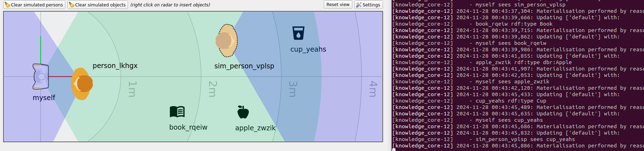The width and height of the screenshot is (644, 151).
Task: Click the person_lkhgx name label
Action: tap(115, 66)
